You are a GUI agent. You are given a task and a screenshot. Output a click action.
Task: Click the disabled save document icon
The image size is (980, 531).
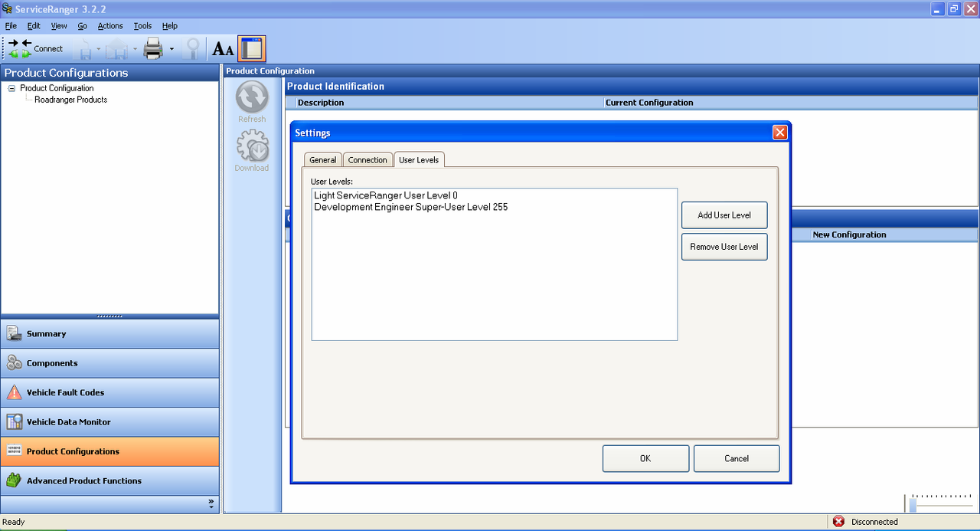click(83, 49)
